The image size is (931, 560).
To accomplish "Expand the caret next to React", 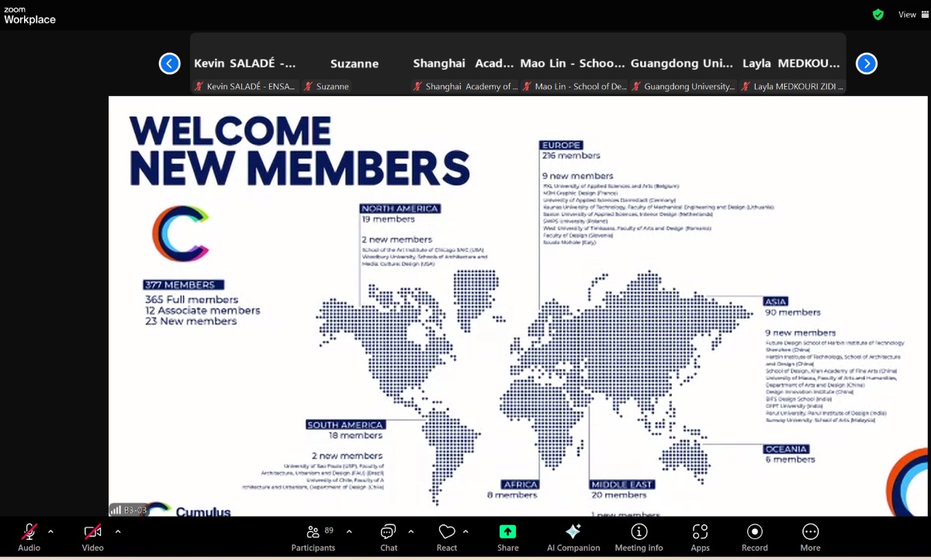I will [465, 531].
